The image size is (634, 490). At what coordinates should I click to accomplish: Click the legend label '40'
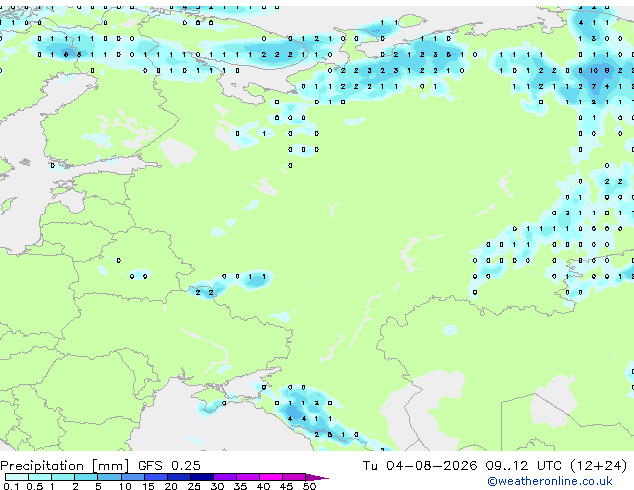pyautogui.click(x=263, y=486)
